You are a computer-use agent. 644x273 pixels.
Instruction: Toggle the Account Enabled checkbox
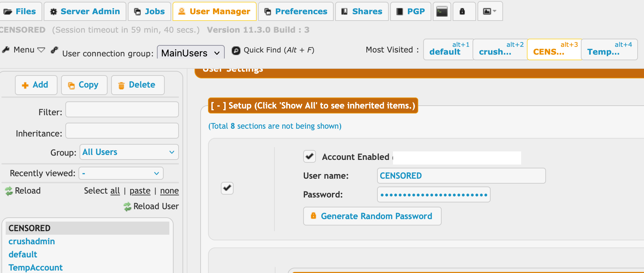[x=310, y=156]
